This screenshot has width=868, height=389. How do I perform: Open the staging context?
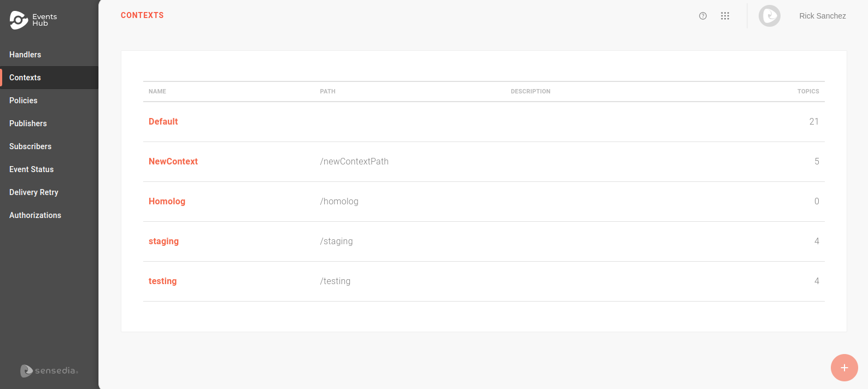[163, 241]
